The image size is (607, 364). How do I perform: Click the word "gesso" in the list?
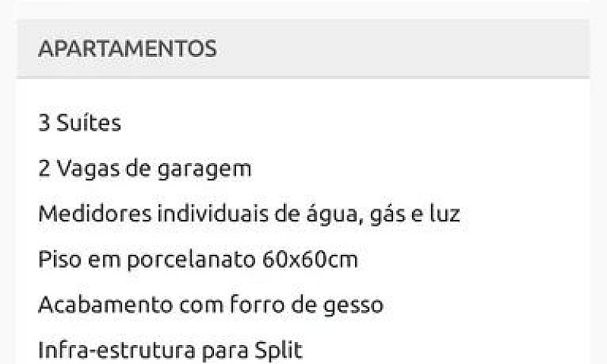(x=354, y=306)
